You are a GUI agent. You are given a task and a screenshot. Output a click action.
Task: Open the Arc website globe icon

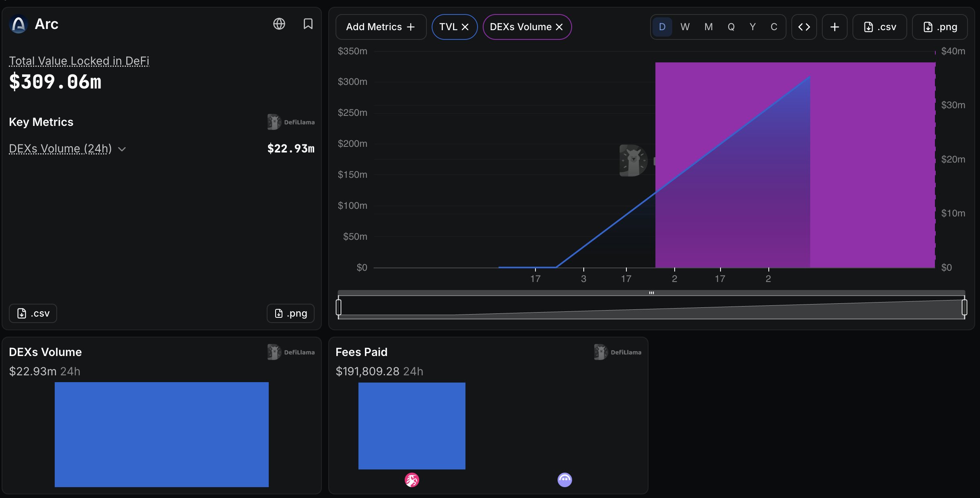pyautogui.click(x=279, y=24)
